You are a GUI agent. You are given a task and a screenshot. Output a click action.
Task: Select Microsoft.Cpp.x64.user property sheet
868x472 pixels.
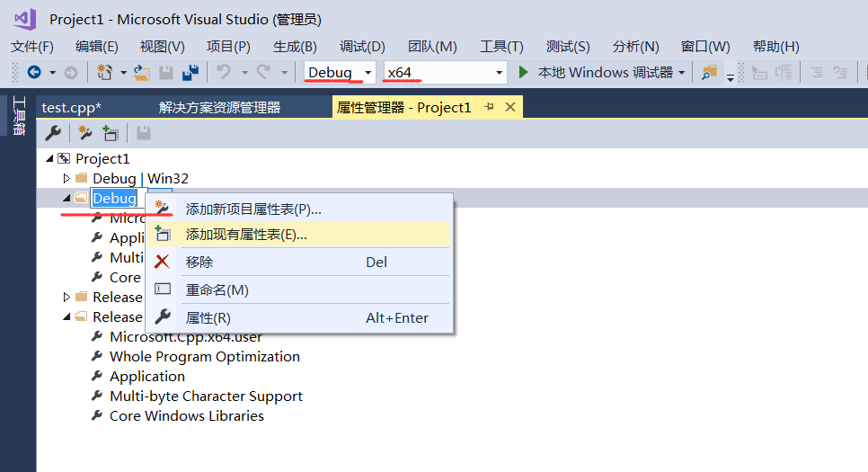(x=186, y=337)
